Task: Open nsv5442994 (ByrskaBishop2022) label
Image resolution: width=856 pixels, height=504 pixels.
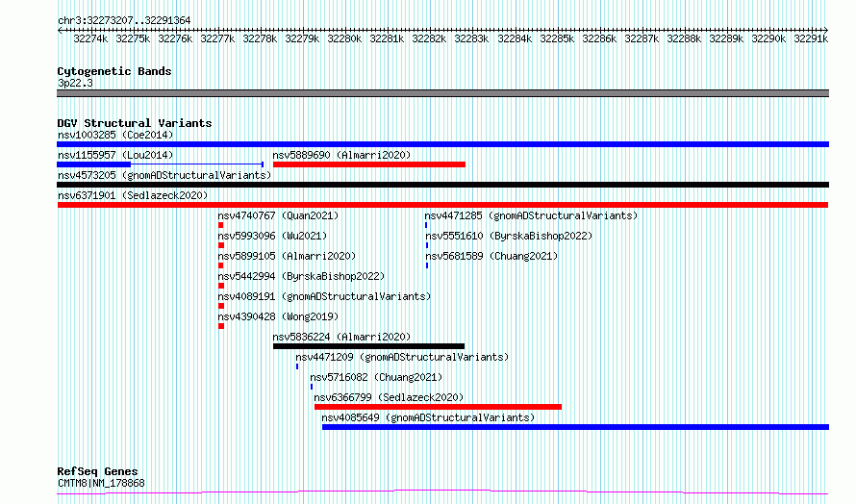Action: tap(301, 276)
